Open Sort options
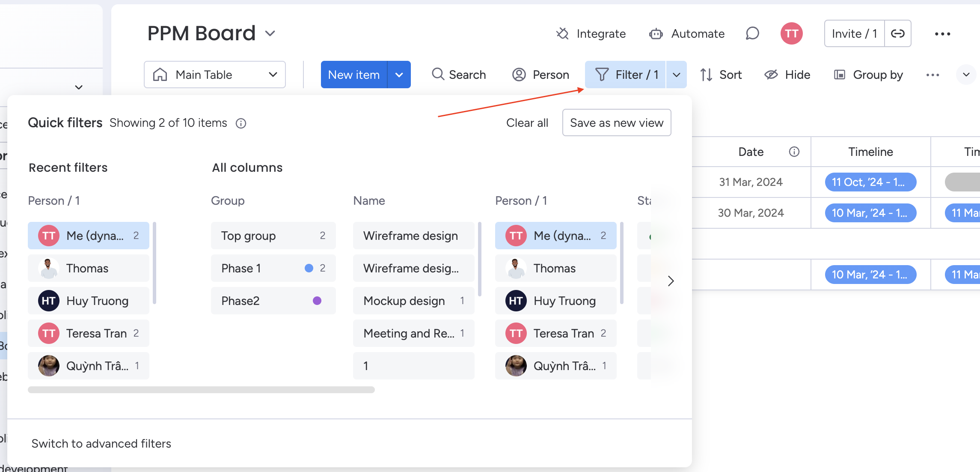The width and height of the screenshot is (980, 472). tap(722, 74)
